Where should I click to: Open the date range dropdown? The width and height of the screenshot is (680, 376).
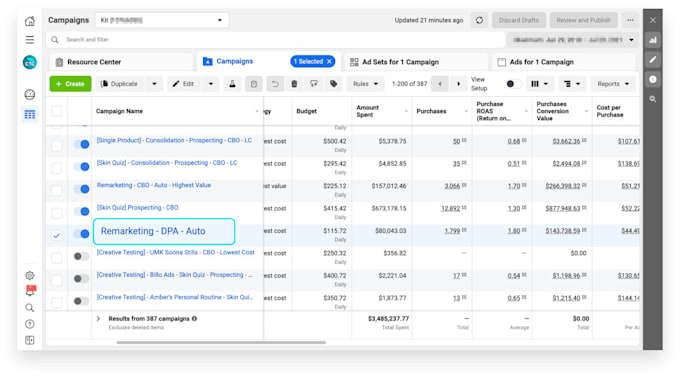572,40
